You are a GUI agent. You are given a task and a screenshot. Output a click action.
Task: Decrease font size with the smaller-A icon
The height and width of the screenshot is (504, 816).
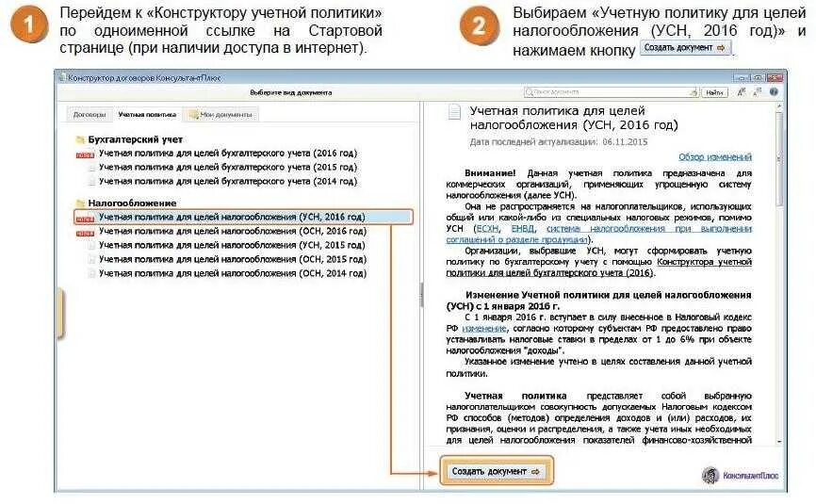[758, 92]
